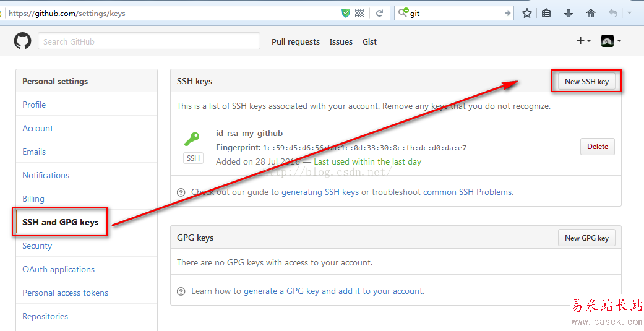Open the QR code icon in address bar
The width and height of the screenshot is (644, 331).
pyautogui.click(x=359, y=13)
